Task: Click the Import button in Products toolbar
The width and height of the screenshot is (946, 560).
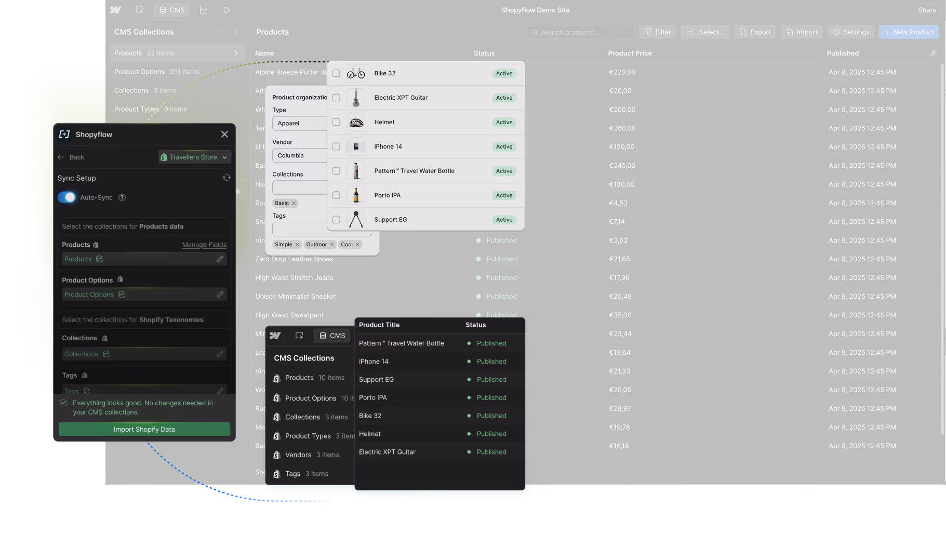Action: 802,32
